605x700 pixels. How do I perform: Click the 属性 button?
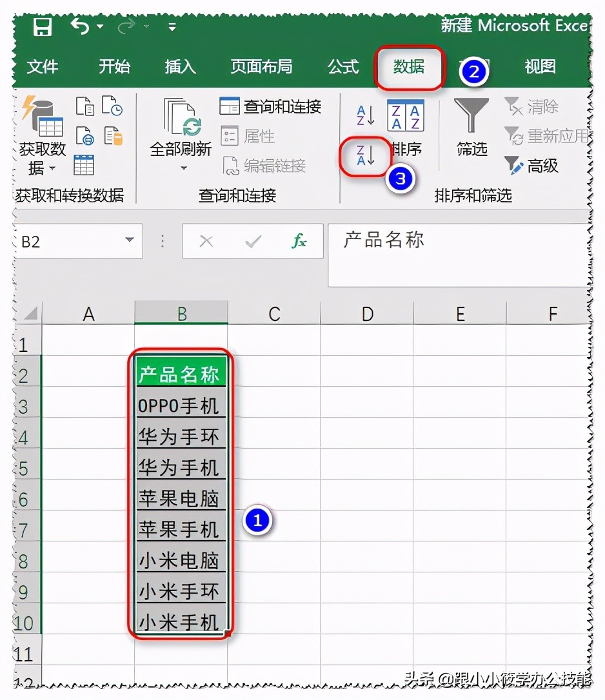tap(248, 136)
